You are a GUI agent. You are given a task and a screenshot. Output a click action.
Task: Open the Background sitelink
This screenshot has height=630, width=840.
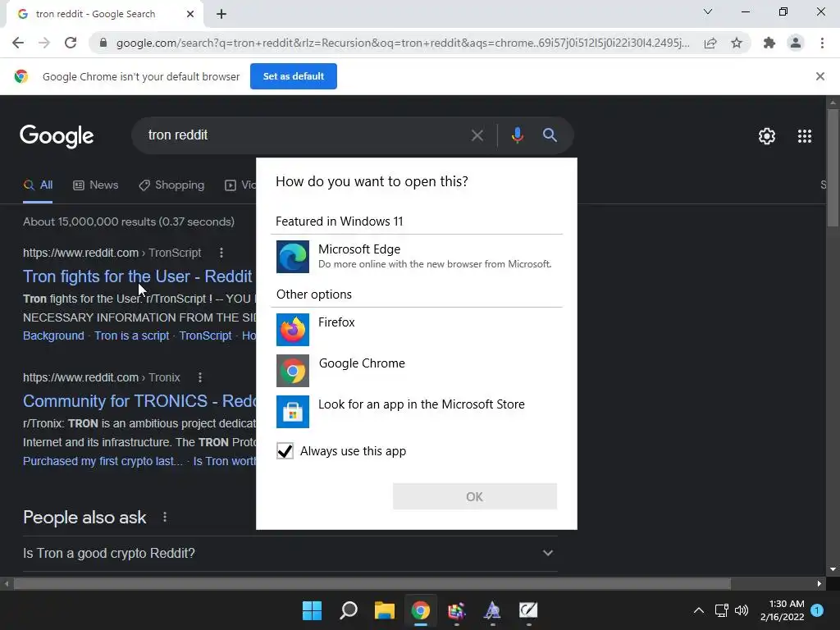point(53,336)
